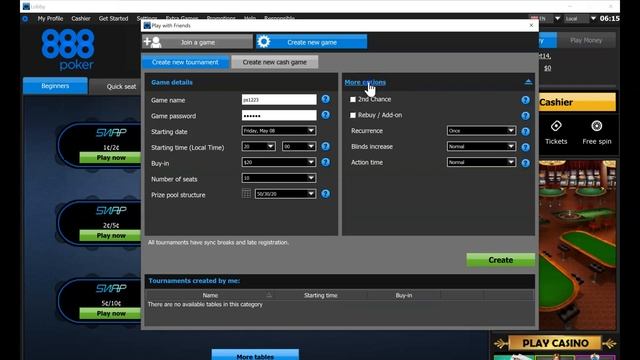Open the Recurrence dropdown
Image resolution: width=640 pixels, height=360 pixels.
481,131
